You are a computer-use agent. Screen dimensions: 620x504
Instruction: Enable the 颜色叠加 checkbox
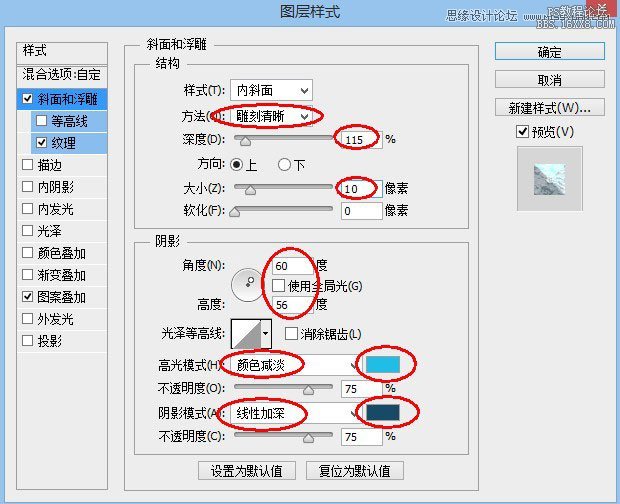pos(27,253)
